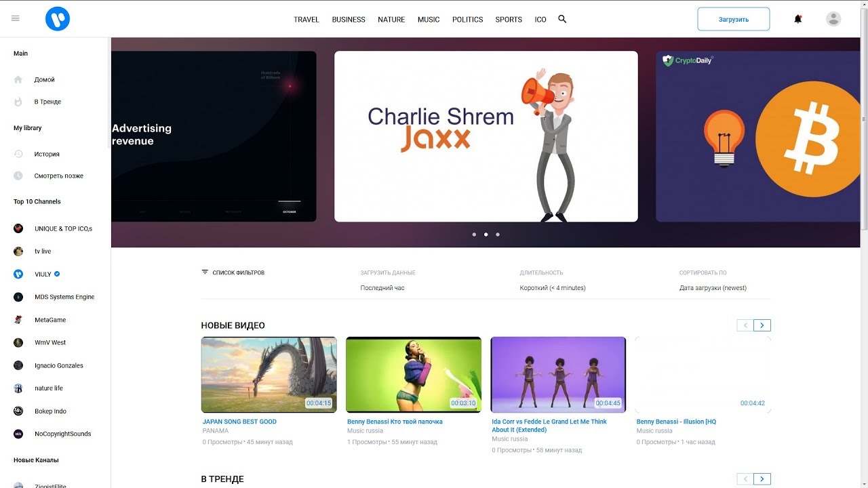This screenshot has width=868, height=488.
Task: Open Домой link in sidebar
Action: pyautogui.click(x=45, y=80)
